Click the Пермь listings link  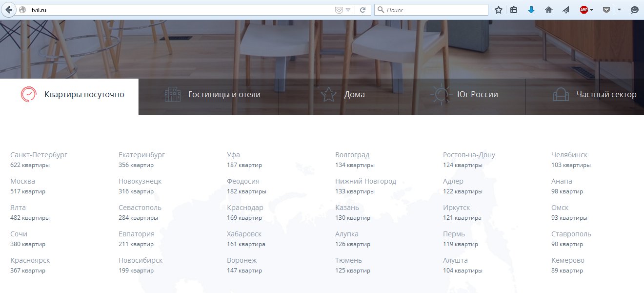tap(454, 234)
